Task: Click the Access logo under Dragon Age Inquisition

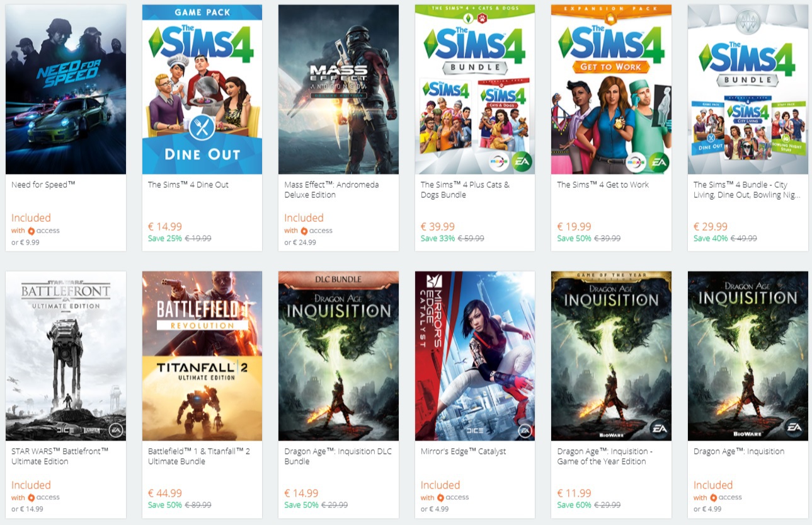Action: point(726,497)
